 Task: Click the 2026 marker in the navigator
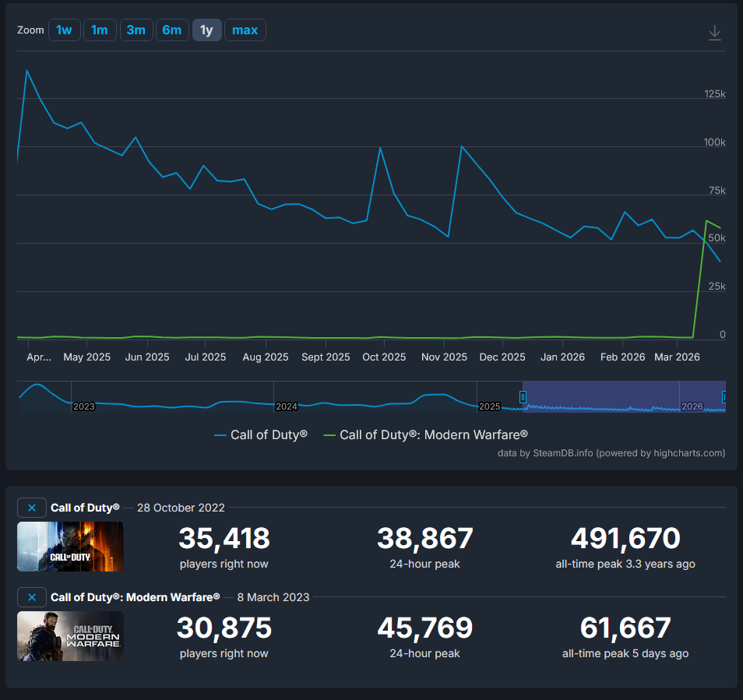click(692, 406)
